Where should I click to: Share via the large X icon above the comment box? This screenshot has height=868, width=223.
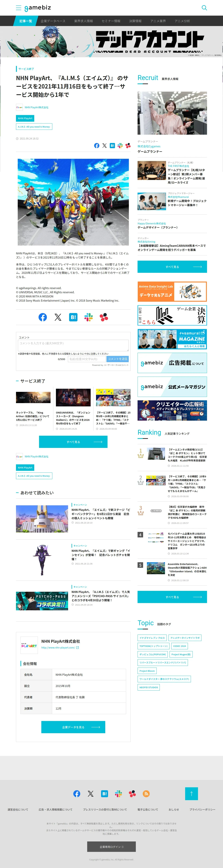tap(58, 317)
